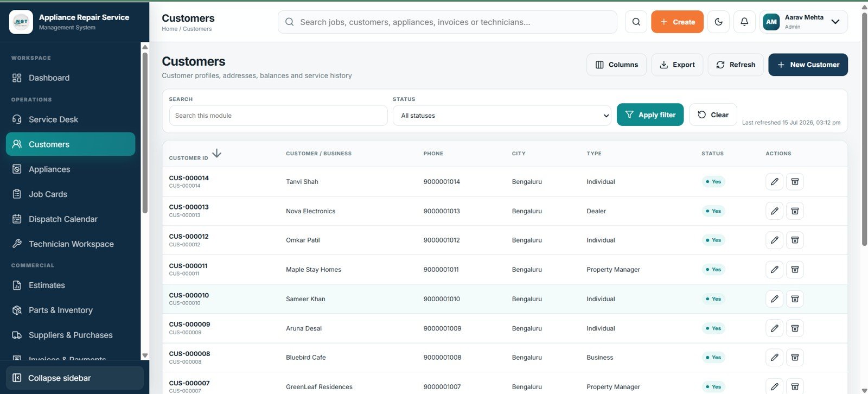Edit customer Tanvi Shah pencil icon
Viewport: 868px width, 394px height.
click(x=774, y=182)
